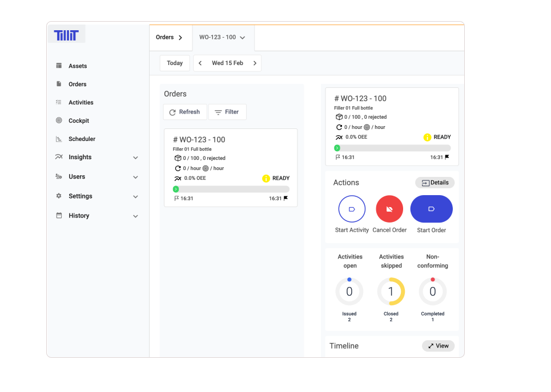
Task: Expand the History menu chevron
Action: [x=136, y=216]
